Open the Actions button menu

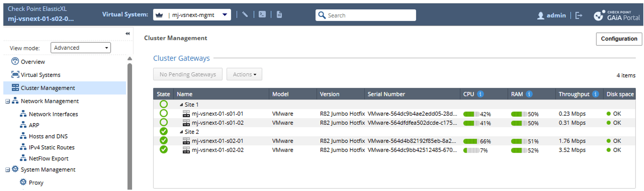pos(244,74)
